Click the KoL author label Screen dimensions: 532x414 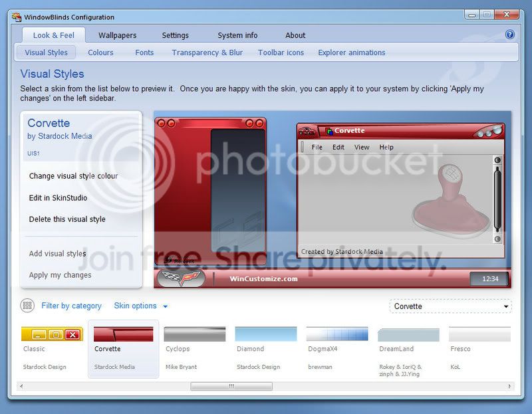click(x=455, y=367)
